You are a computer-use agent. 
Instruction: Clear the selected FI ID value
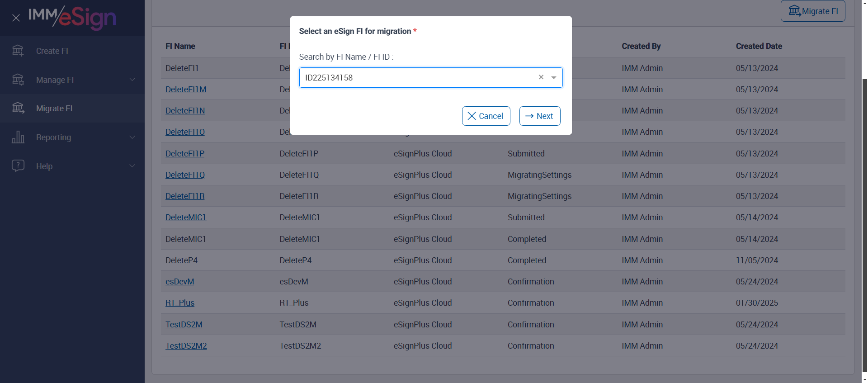point(541,77)
